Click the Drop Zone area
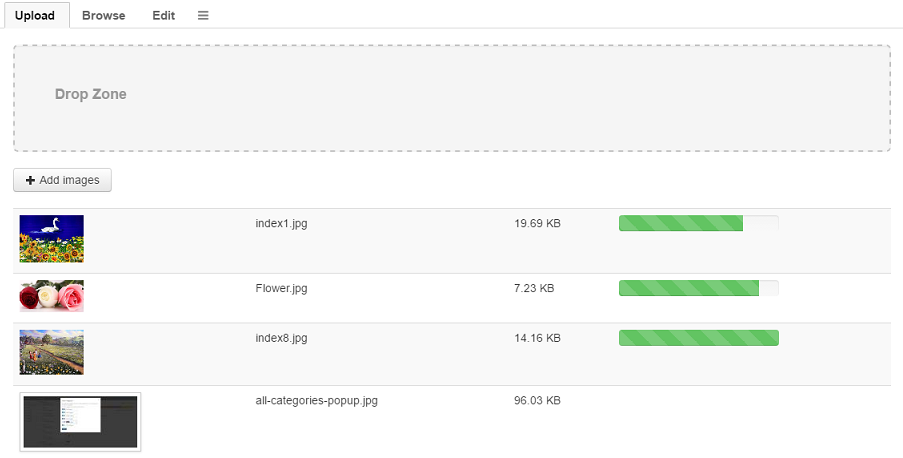Screen dimensions: 903x458 pyautogui.click(x=451, y=98)
